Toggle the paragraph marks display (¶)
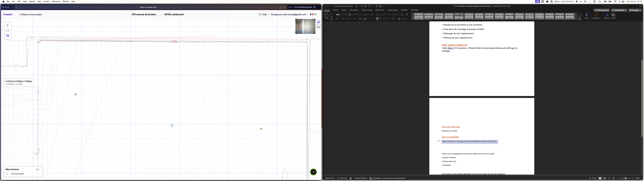Screen dimensions: 644x181 point(407,14)
